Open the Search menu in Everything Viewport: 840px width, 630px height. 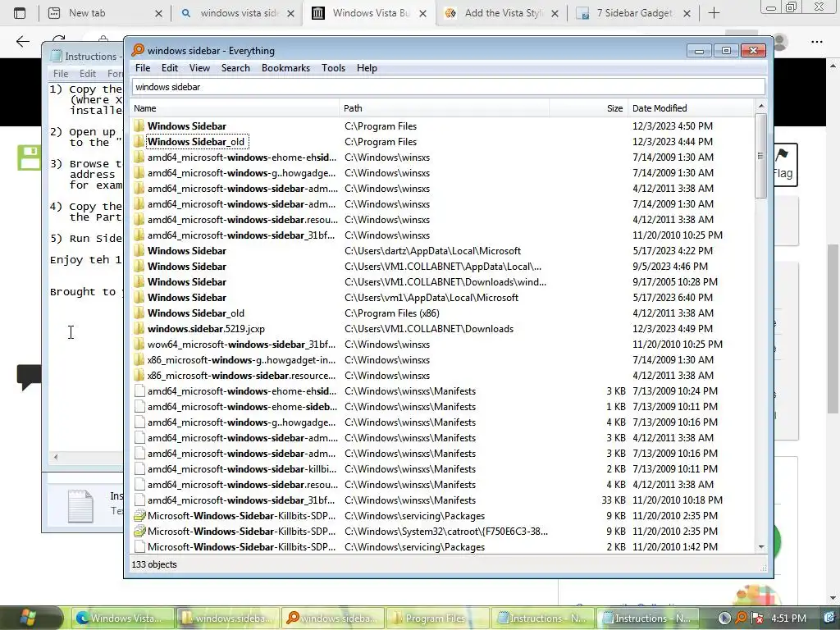tap(235, 68)
